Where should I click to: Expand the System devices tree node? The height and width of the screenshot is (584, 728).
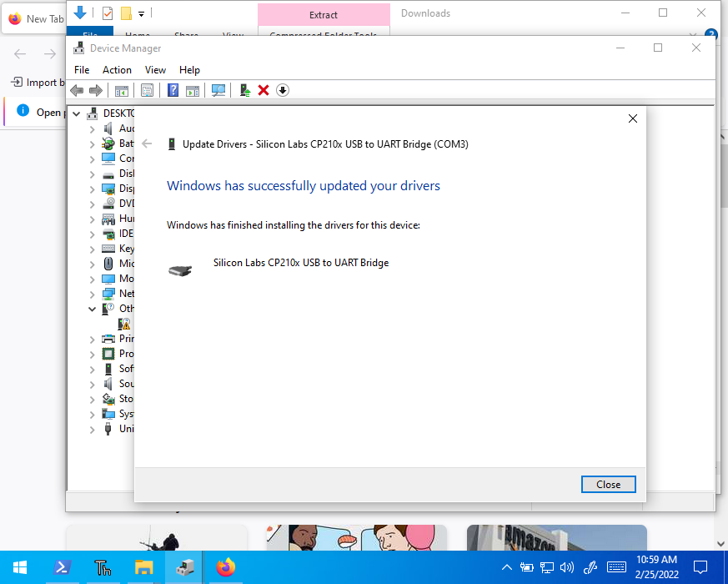coord(92,414)
